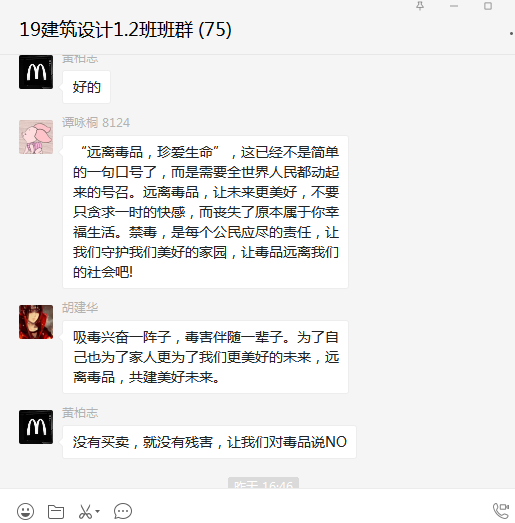
Task: Select the long 远离毒品，珍爱生命 message
Action: click(x=205, y=212)
